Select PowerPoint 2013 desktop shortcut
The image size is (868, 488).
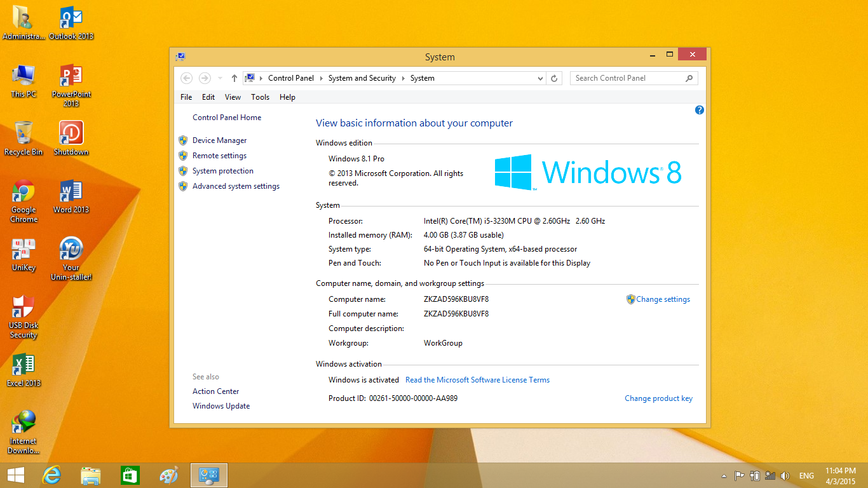(71, 85)
